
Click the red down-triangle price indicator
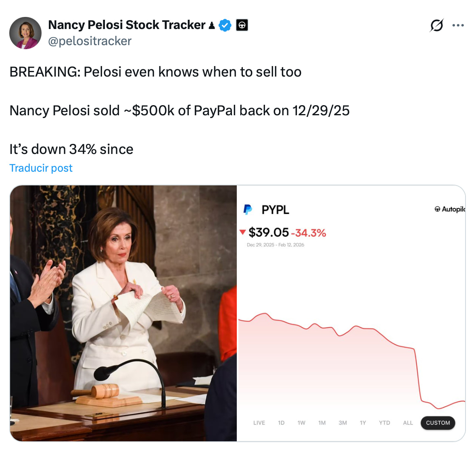242,232
